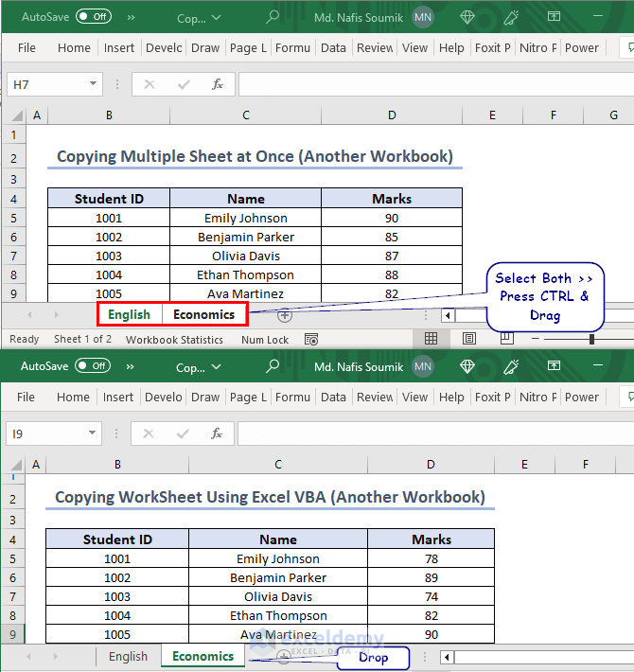Open file name dropdown arrow in bottom window
The width and height of the screenshot is (634, 672).
pos(217,367)
